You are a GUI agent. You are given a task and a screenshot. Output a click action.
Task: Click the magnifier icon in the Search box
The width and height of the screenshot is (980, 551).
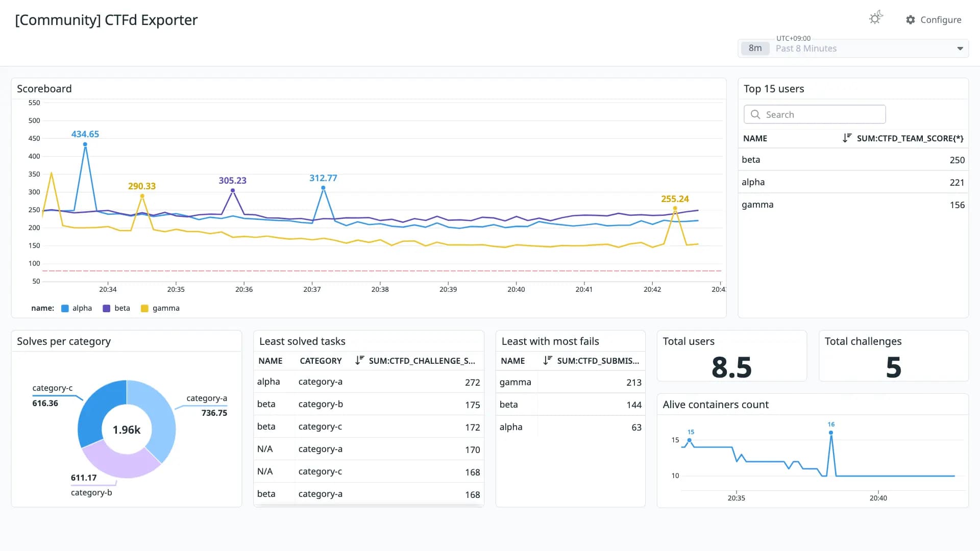(x=755, y=114)
